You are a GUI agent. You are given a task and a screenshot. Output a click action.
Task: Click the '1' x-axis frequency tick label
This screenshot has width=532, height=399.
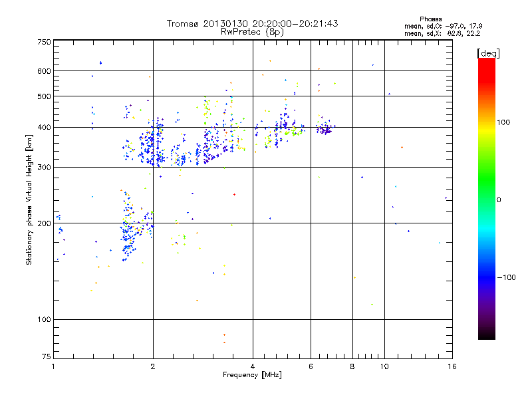[x=53, y=366]
